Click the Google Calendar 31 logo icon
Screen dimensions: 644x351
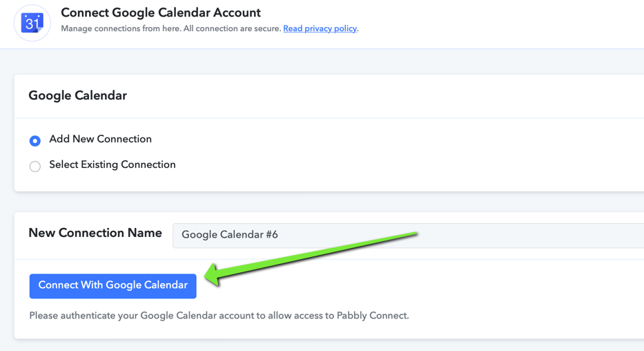32,23
